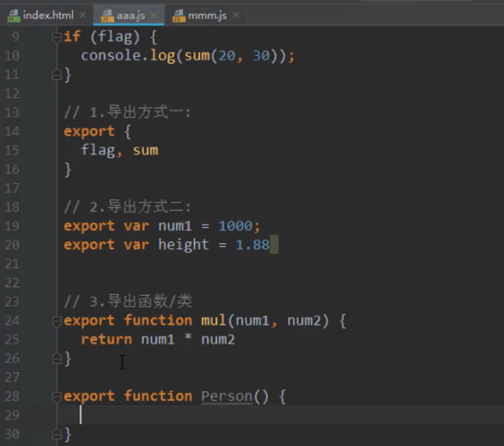Click the comment '// 2.导出方式二:'
The height and width of the screenshot is (446, 504).
click(128, 207)
